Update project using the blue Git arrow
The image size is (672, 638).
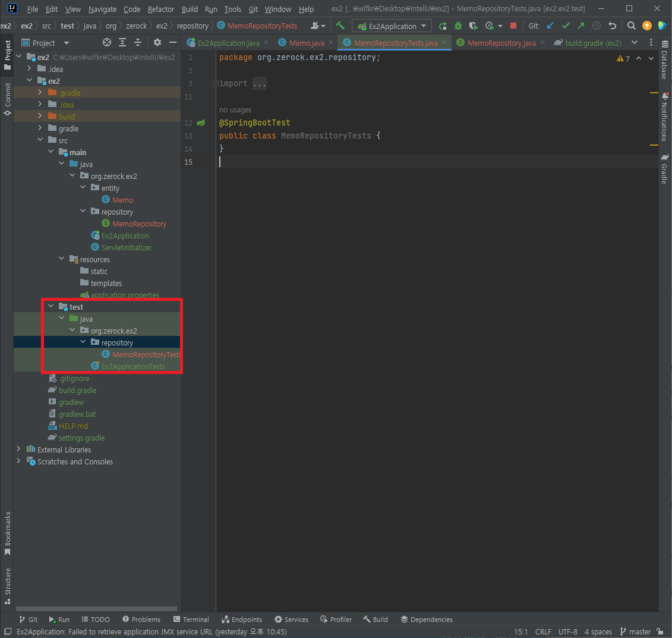tap(550, 26)
